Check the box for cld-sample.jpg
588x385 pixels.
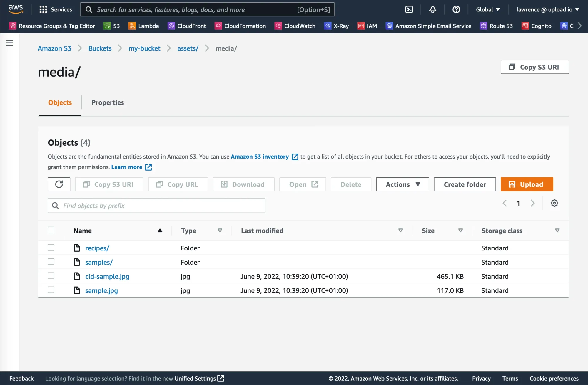coord(51,276)
